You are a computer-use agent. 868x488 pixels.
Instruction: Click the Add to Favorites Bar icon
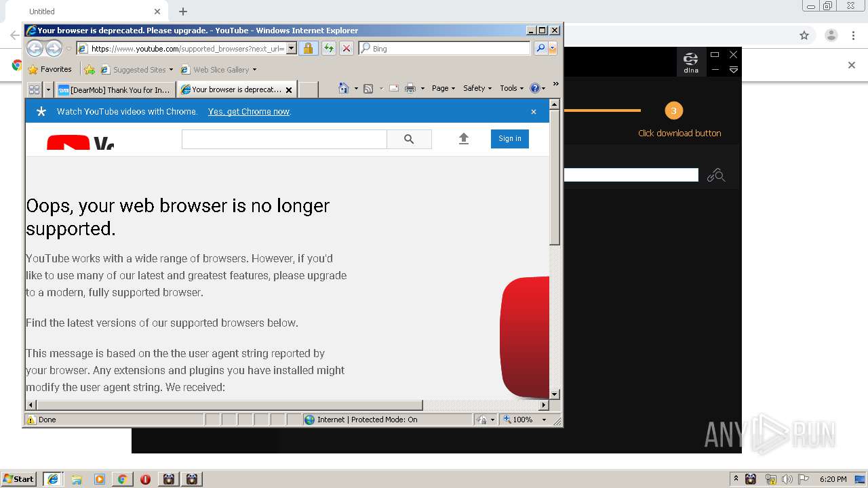tap(90, 69)
